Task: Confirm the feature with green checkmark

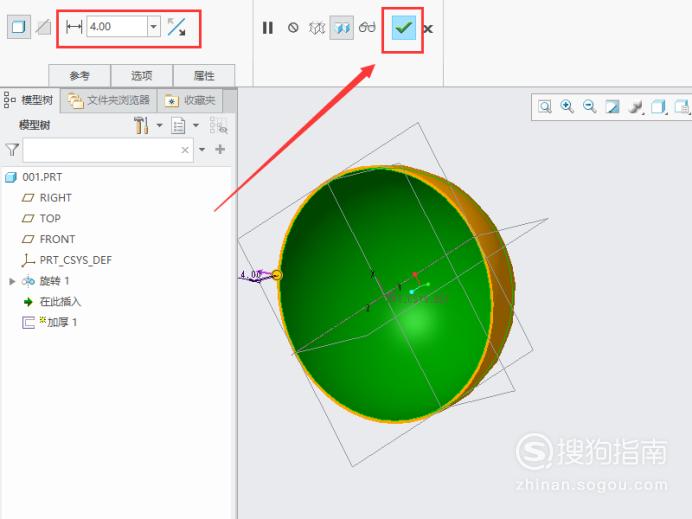Action: point(403,28)
